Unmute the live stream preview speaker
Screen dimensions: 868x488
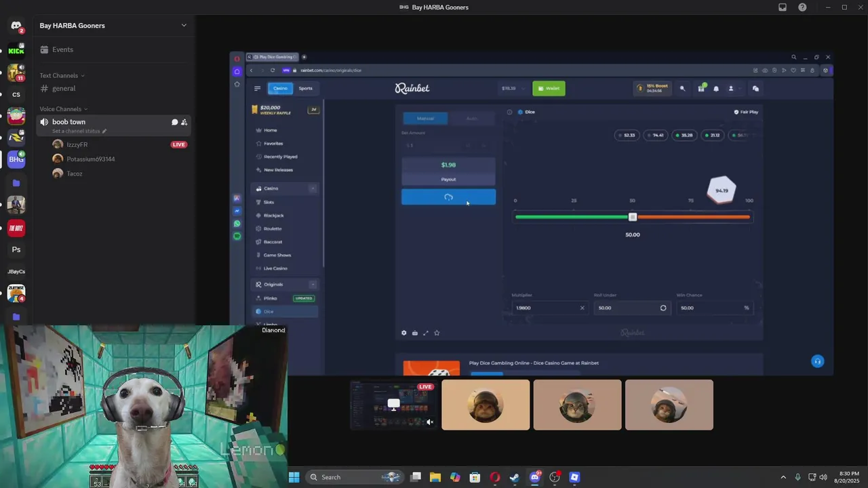tap(430, 422)
